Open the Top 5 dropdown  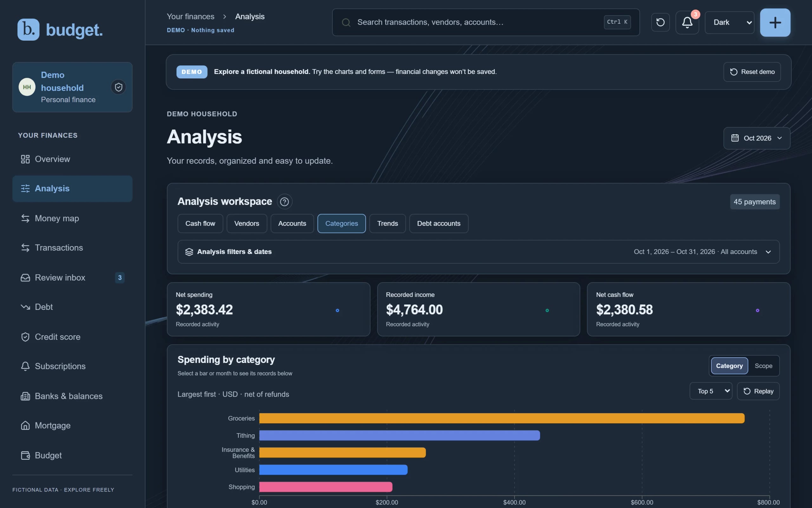click(711, 391)
